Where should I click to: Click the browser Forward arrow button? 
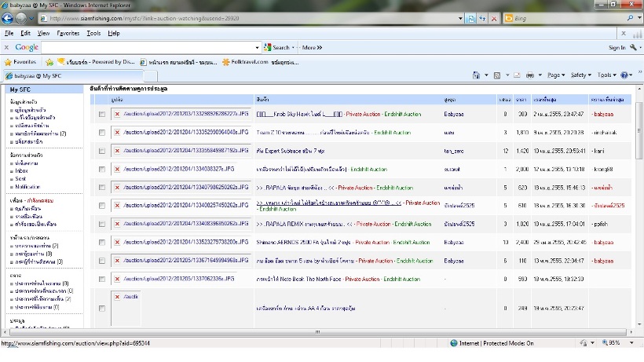21,18
